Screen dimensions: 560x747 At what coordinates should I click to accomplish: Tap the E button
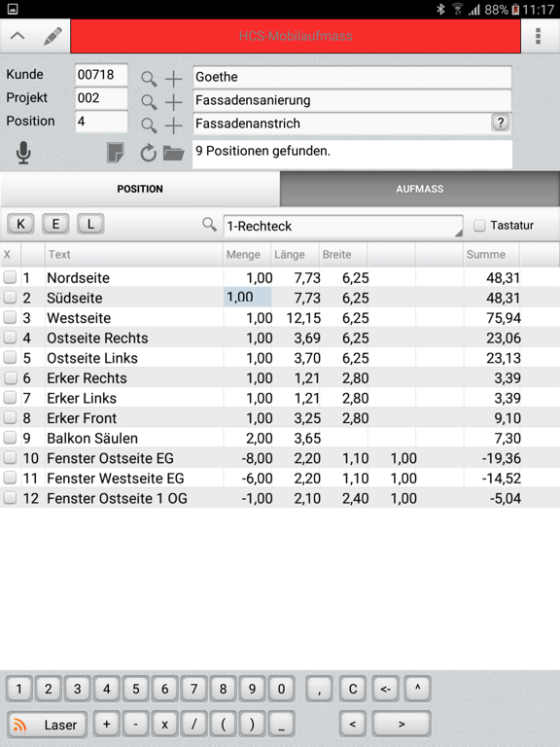pyautogui.click(x=55, y=224)
